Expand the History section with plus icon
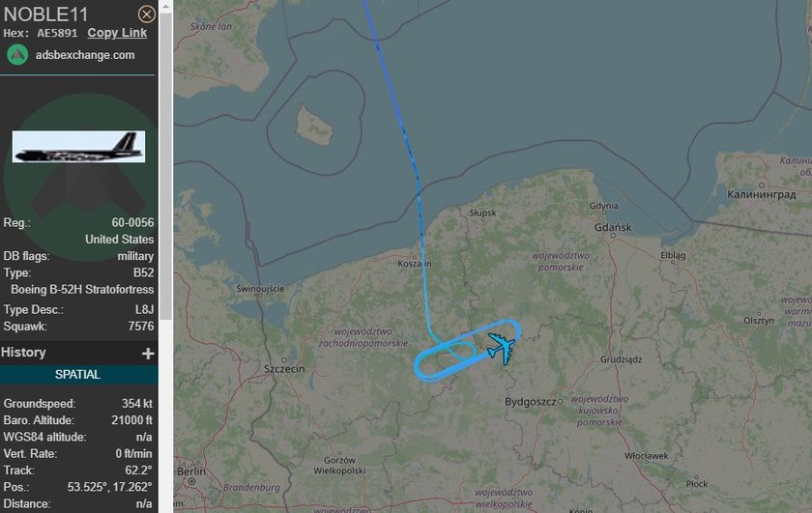This screenshot has height=513, width=812. pos(148,353)
